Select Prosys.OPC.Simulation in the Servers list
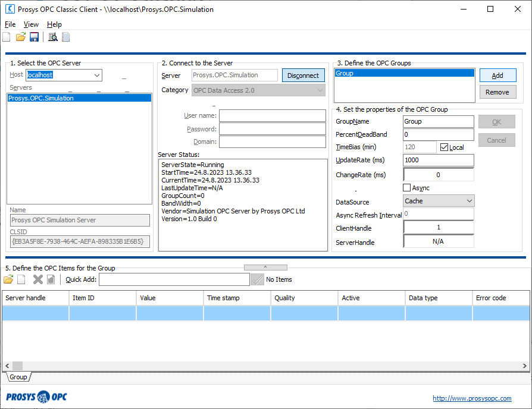Screen dimensions: 532x409 (x=79, y=98)
